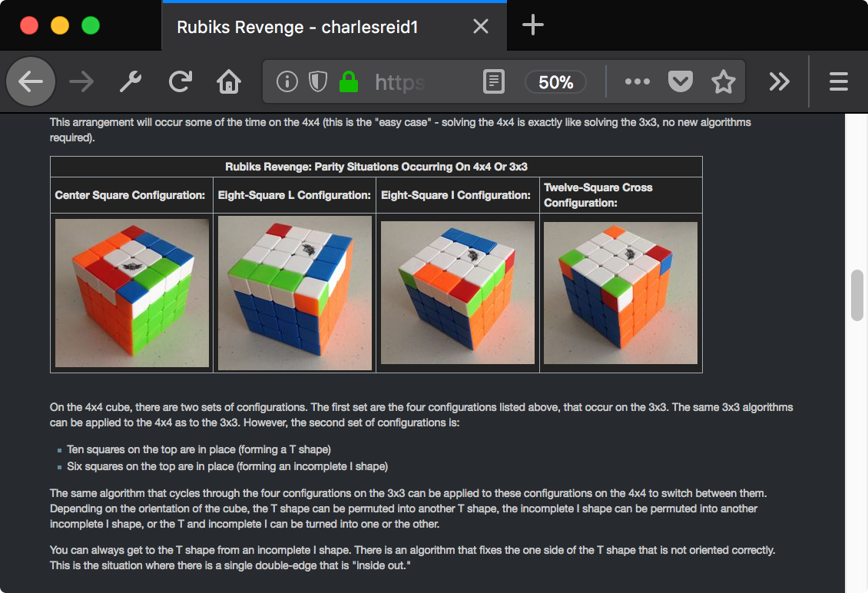Viewport: 868px width, 593px height.
Task: Open the Firefox hamburger menu
Action: pyautogui.click(x=839, y=82)
